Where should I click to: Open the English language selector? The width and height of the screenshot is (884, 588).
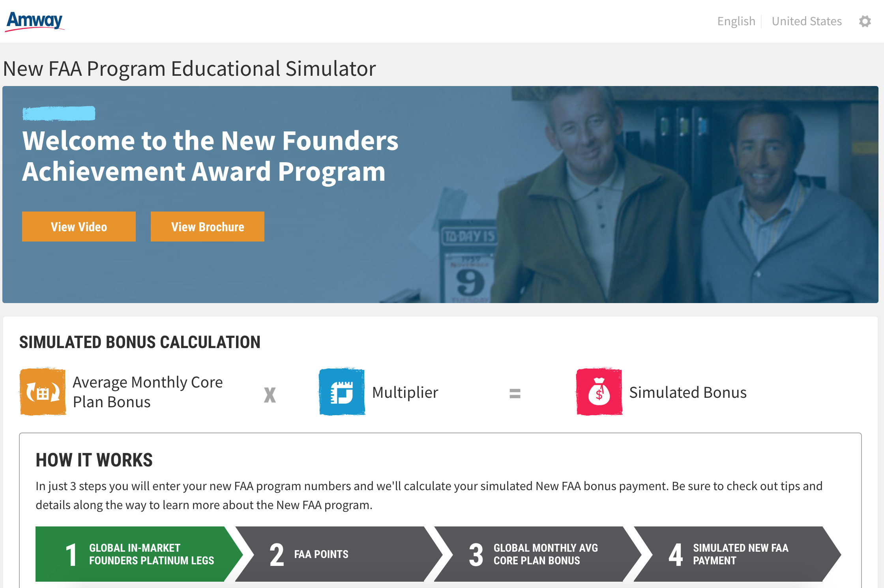(736, 21)
